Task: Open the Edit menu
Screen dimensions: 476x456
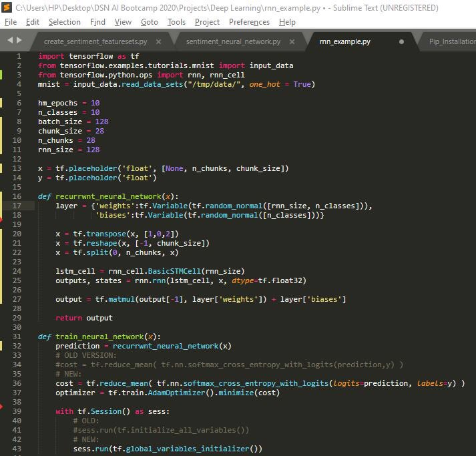Action: click(33, 22)
